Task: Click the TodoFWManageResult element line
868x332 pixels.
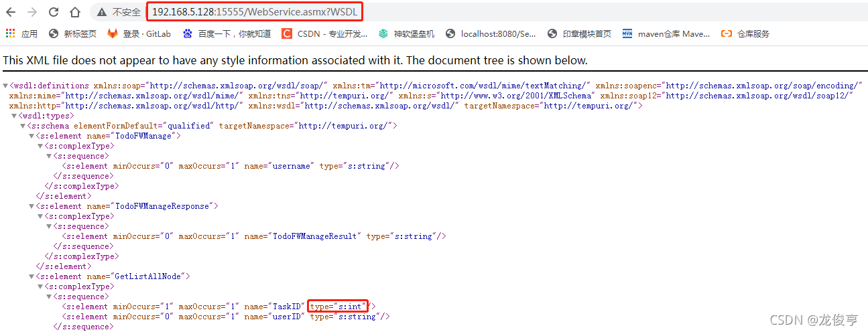Action: [254, 236]
